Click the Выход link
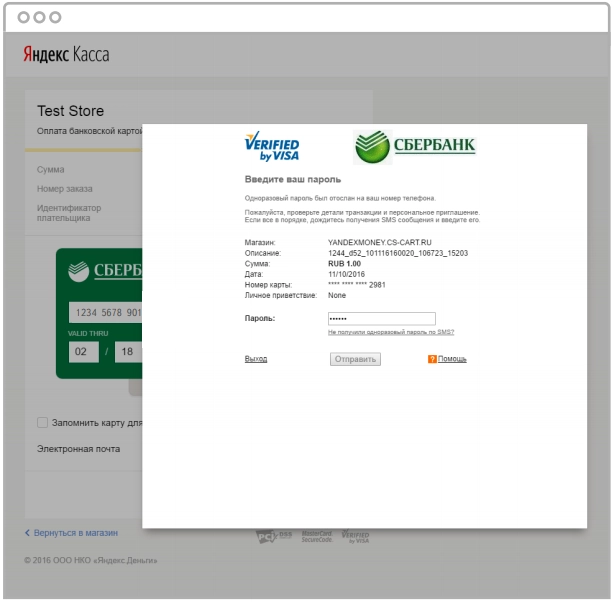 [x=256, y=359]
